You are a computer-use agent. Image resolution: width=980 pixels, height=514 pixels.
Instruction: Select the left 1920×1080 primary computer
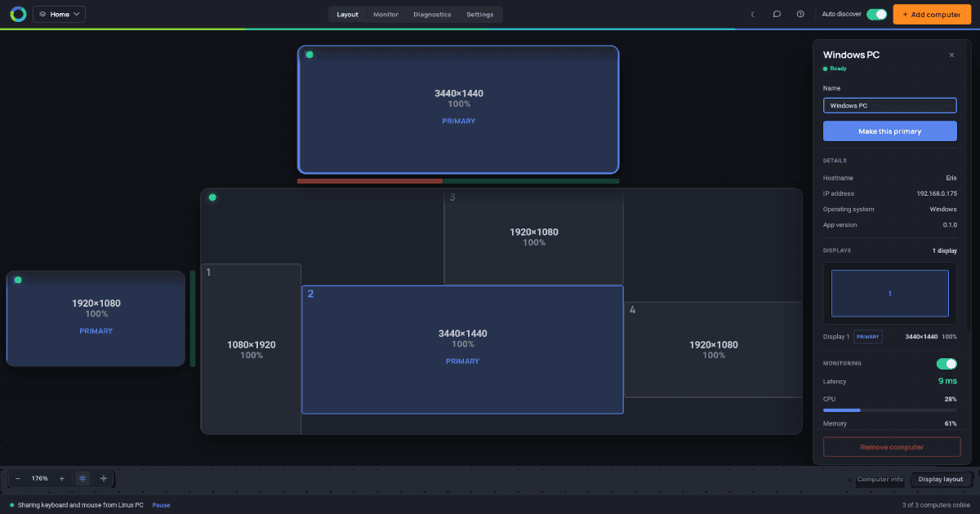coord(96,318)
